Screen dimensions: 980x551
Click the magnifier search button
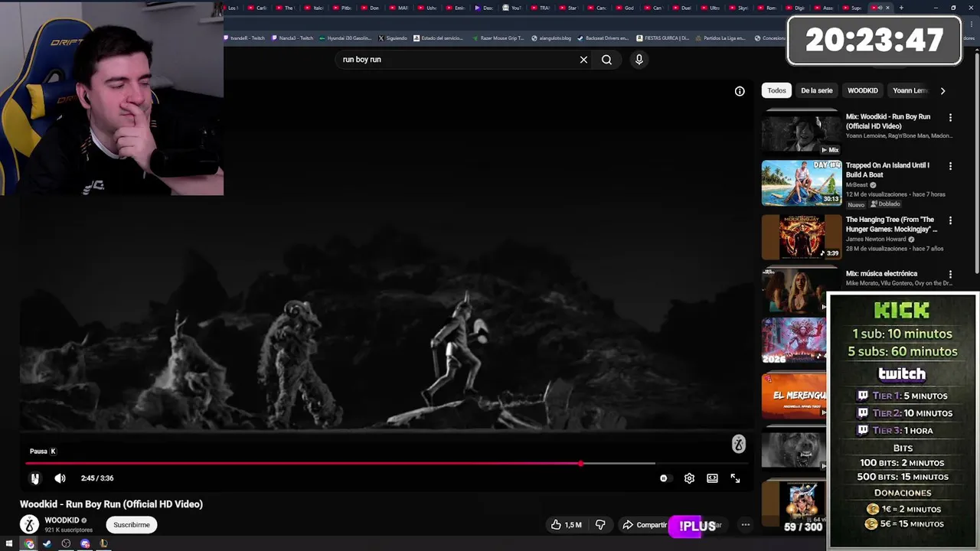pos(606,60)
